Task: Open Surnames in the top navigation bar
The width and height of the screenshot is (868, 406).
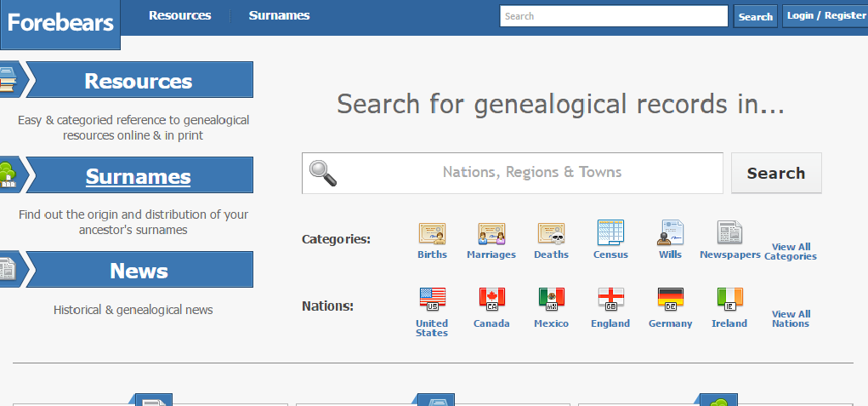Action: (279, 15)
